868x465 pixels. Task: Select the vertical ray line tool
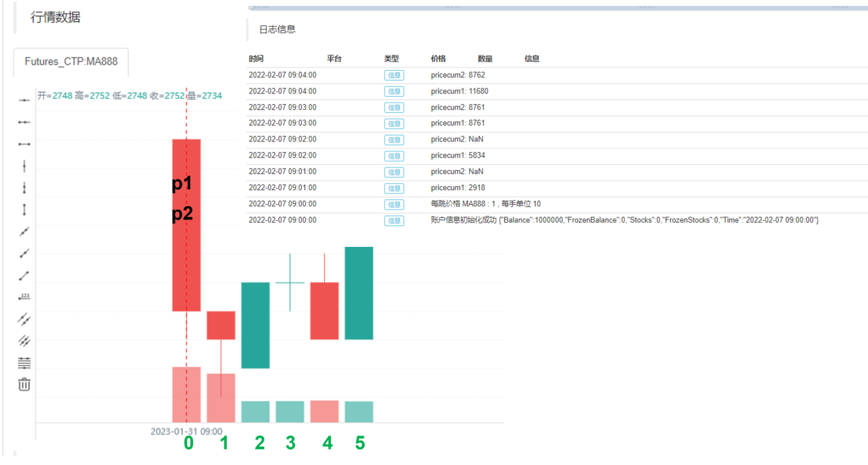click(x=24, y=187)
